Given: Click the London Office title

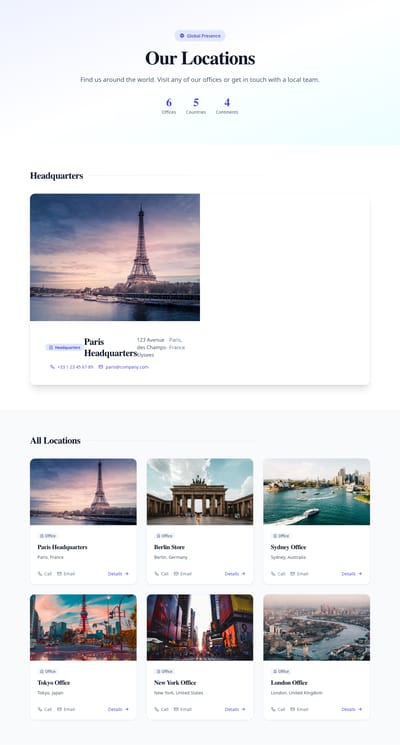Looking at the screenshot, I should 289,682.
